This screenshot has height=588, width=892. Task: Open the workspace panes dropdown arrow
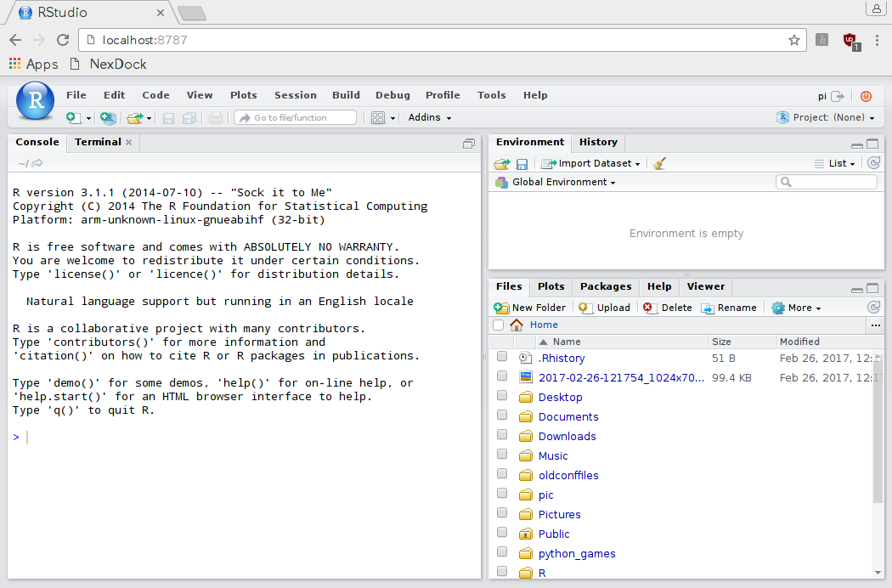pos(392,118)
